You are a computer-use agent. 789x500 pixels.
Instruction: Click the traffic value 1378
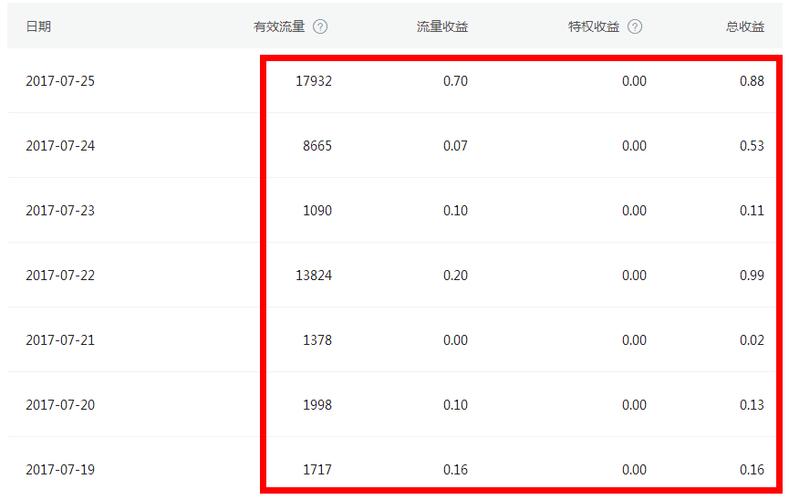tap(317, 340)
